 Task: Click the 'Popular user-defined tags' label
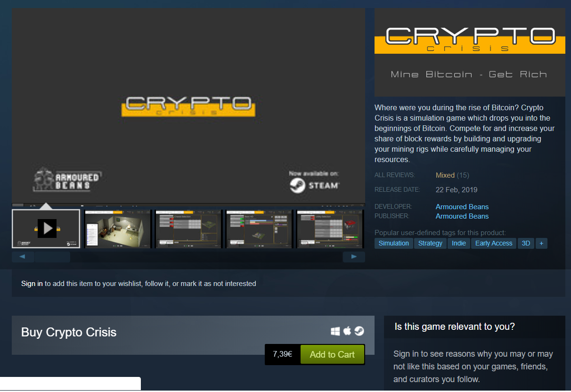point(440,233)
